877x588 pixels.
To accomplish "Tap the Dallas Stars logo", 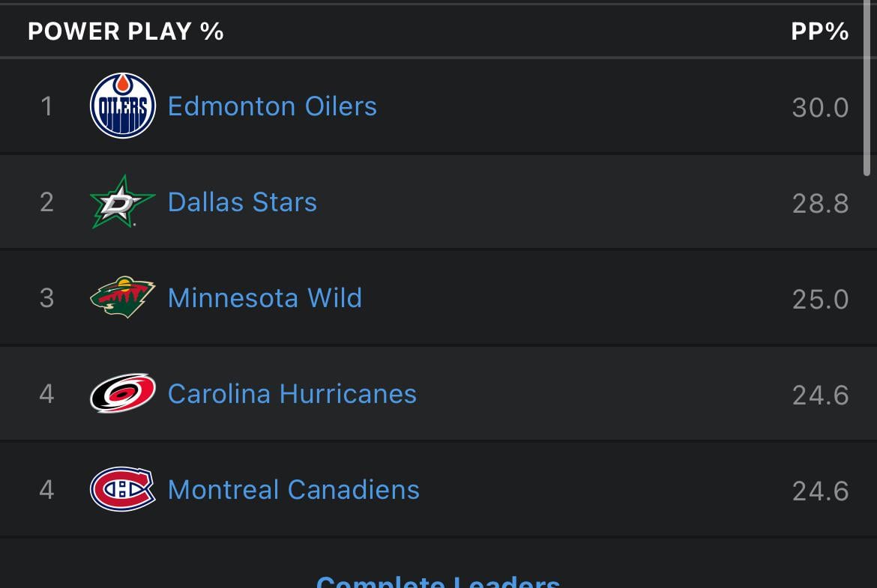I will coord(123,201).
